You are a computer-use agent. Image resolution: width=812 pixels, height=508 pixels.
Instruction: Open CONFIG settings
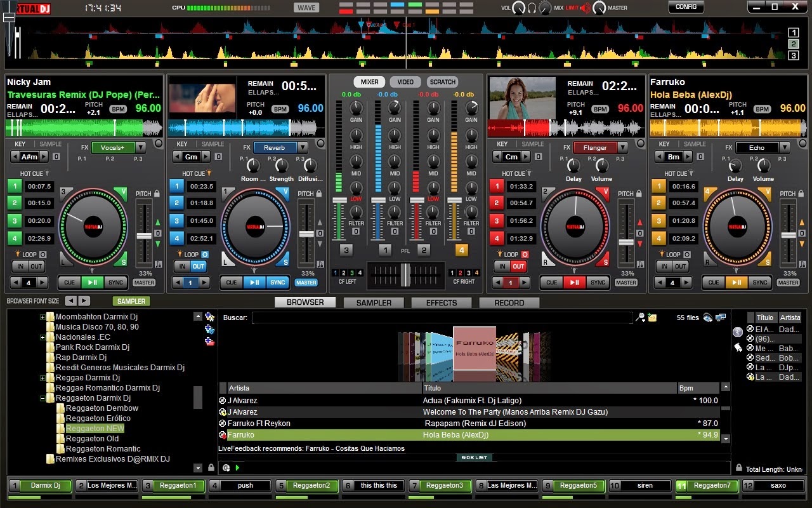point(686,7)
